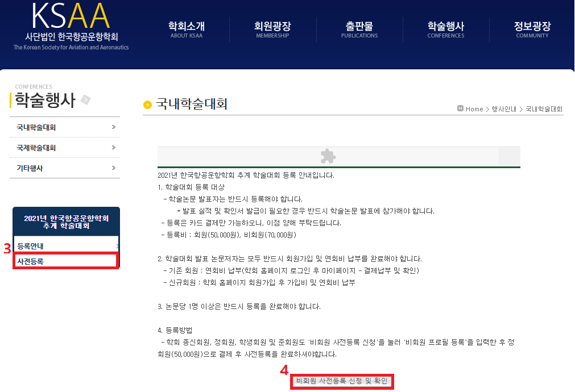The width and height of the screenshot is (575, 392).
Task: Click the '- 등록은 카드 결제만 가능하오니' line
Action: pyautogui.click(x=251, y=223)
